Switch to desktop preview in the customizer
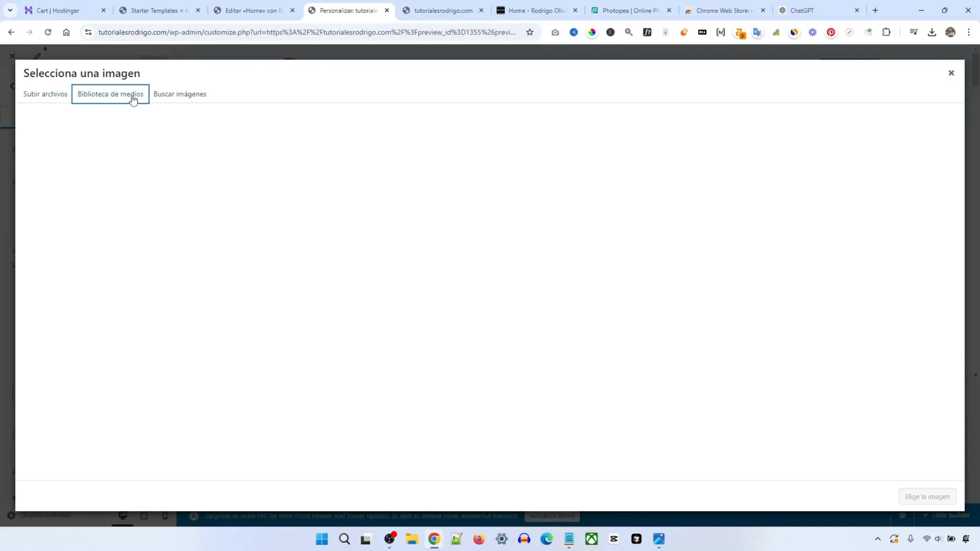Viewport: 980px width, 551px height. click(123, 516)
